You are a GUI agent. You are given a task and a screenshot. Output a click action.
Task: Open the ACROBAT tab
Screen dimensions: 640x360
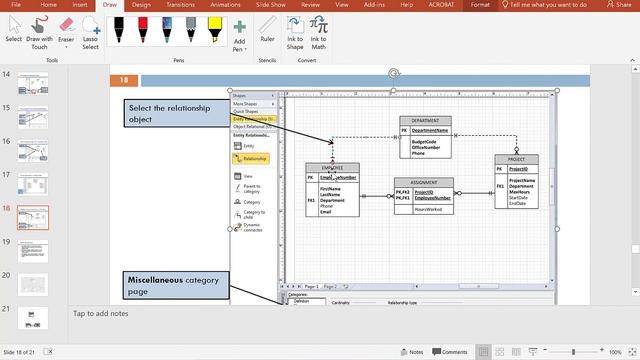[x=441, y=4]
